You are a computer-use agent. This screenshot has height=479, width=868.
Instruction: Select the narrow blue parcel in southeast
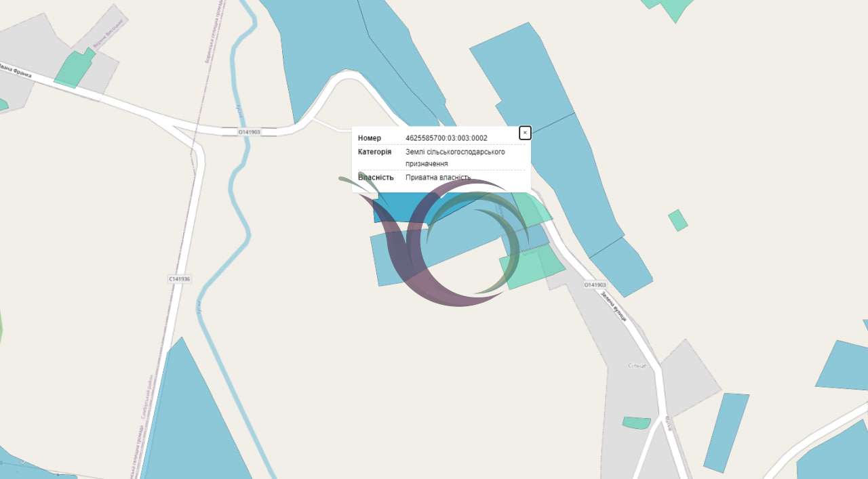pos(726,433)
